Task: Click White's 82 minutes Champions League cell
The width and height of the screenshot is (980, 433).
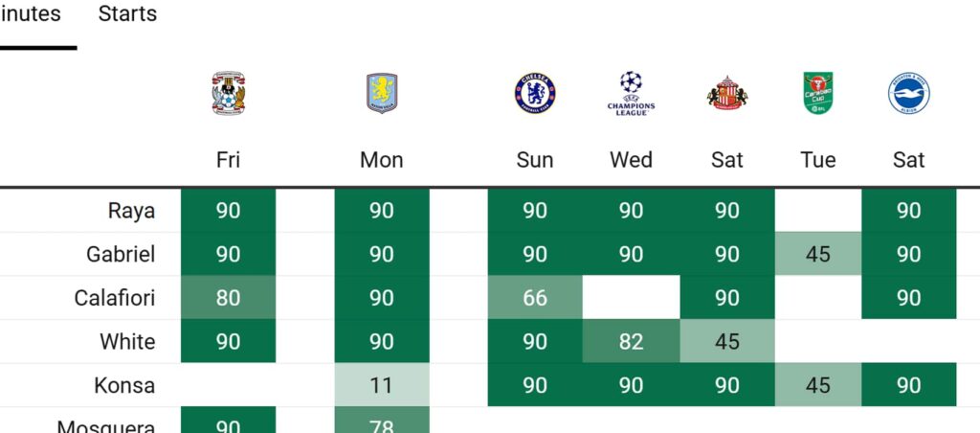Action: coord(632,341)
